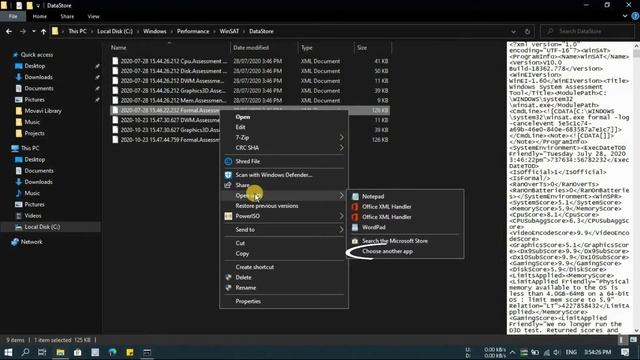Screen dimensions: 640x360
Task: Click Performance in the address breadcrumb
Action: pos(193,31)
